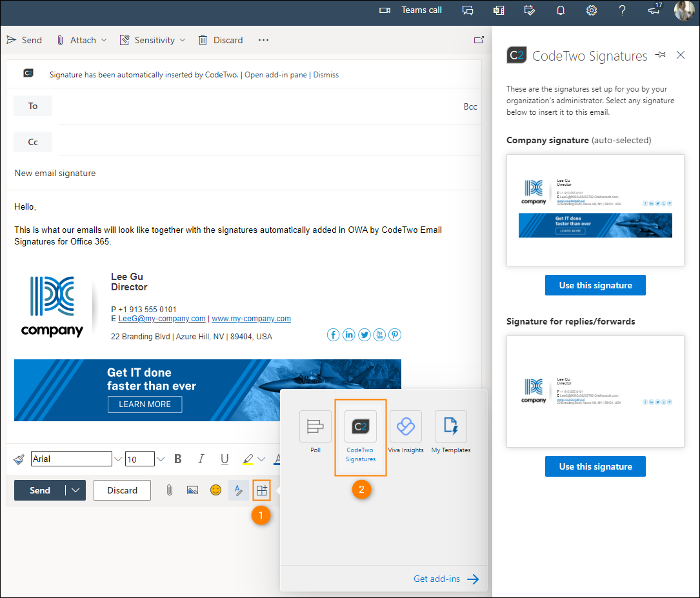
Task: Expand the font size dropdown arrow
Action: [161, 459]
